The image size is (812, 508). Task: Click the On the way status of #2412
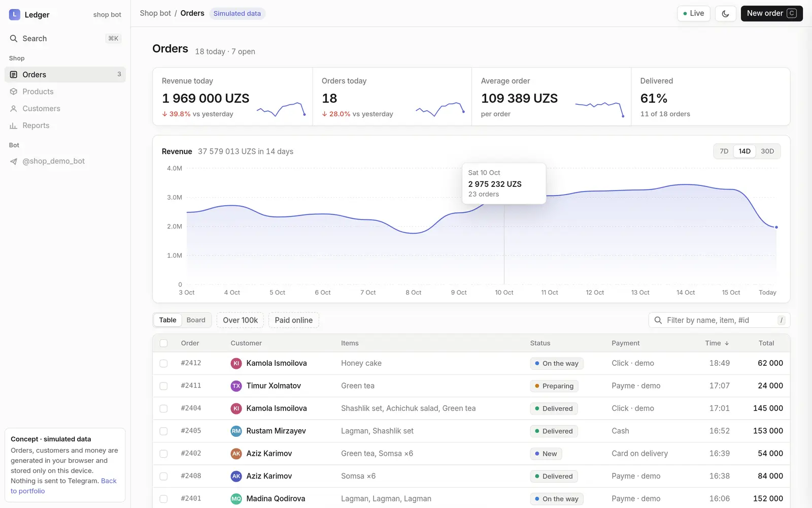coord(556,364)
